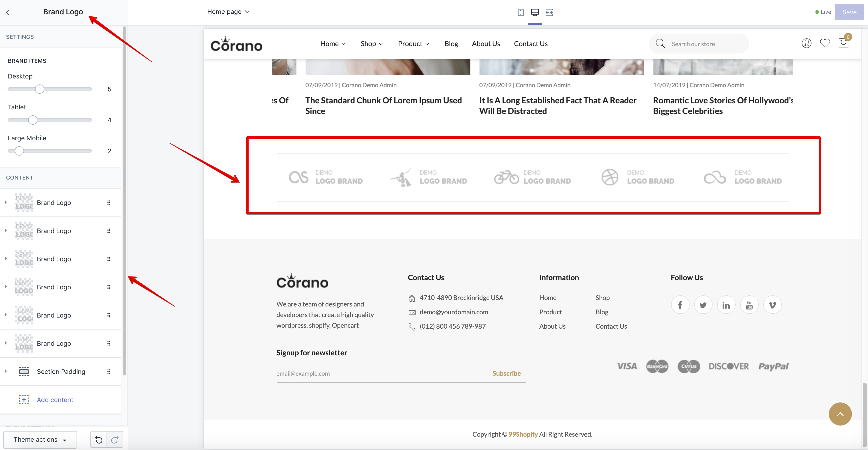Image resolution: width=868 pixels, height=450 pixels.
Task: Go to the Blog menu item
Action: [451, 44]
